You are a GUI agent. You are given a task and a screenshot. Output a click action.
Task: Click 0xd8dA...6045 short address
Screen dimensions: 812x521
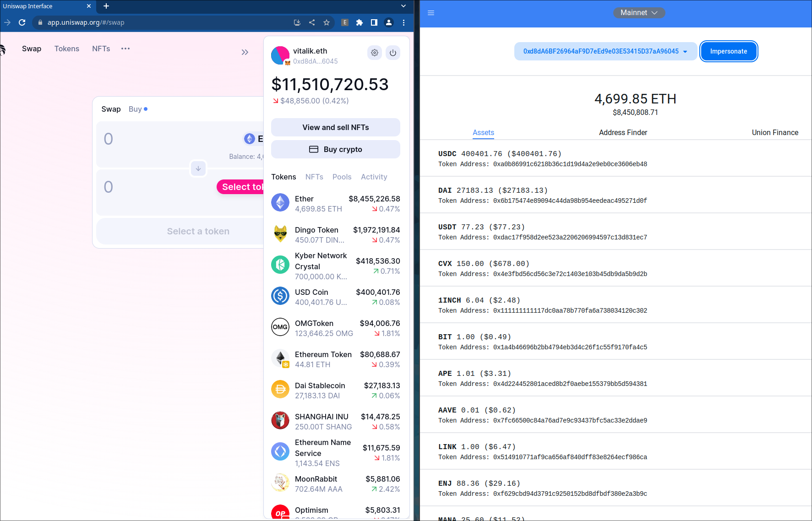316,61
